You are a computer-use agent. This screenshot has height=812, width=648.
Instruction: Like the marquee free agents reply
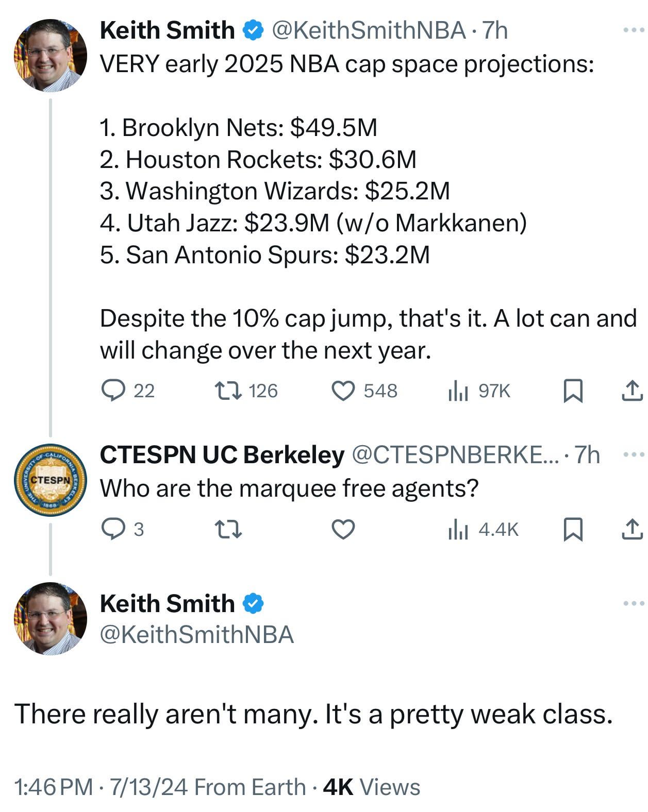coord(342,529)
